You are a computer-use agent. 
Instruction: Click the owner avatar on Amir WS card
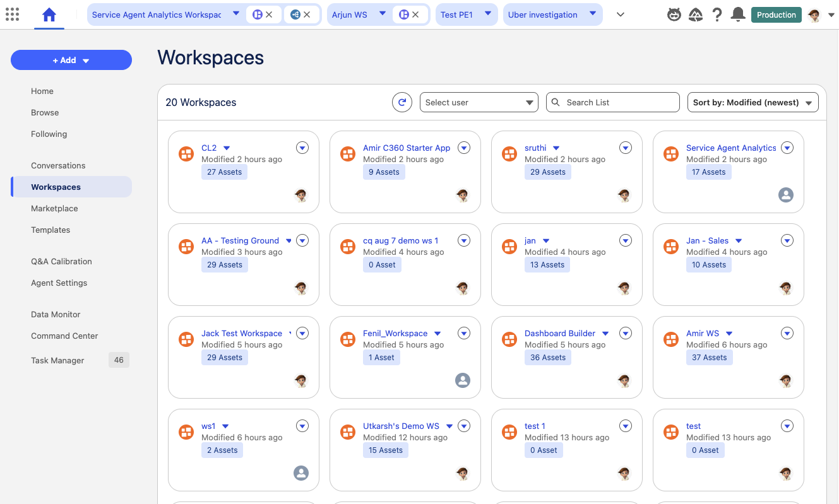(786, 380)
